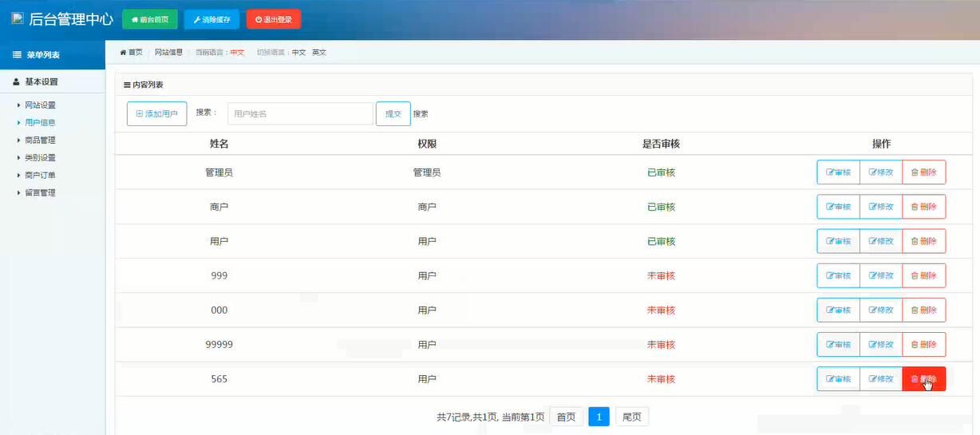
Task: Edit user 565 with 修改
Action: (x=881, y=379)
